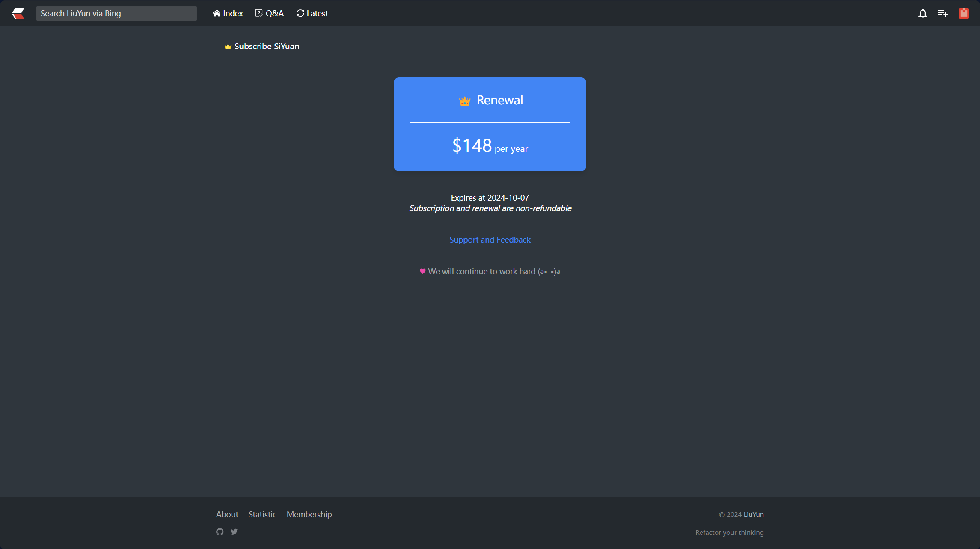Open the Membership footer link
The image size is (980, 549).
(x=309, y=514)
